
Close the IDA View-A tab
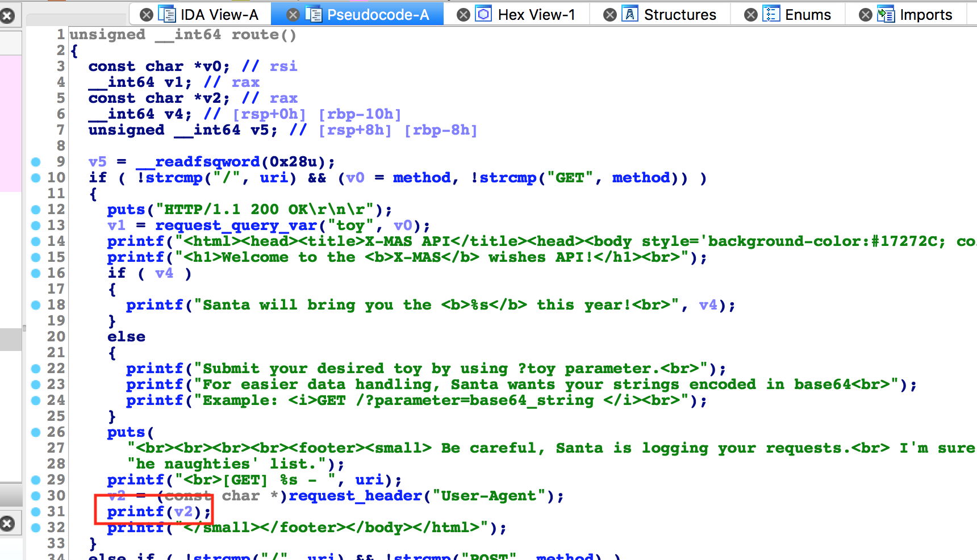146,15
